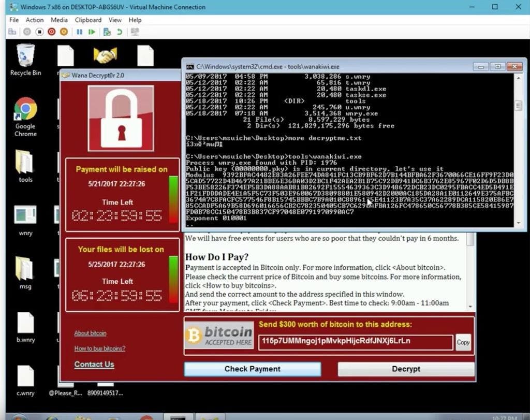Select the handshake desktop icon
The height and width of the screenshot is (420, 530).
point(105,55)
